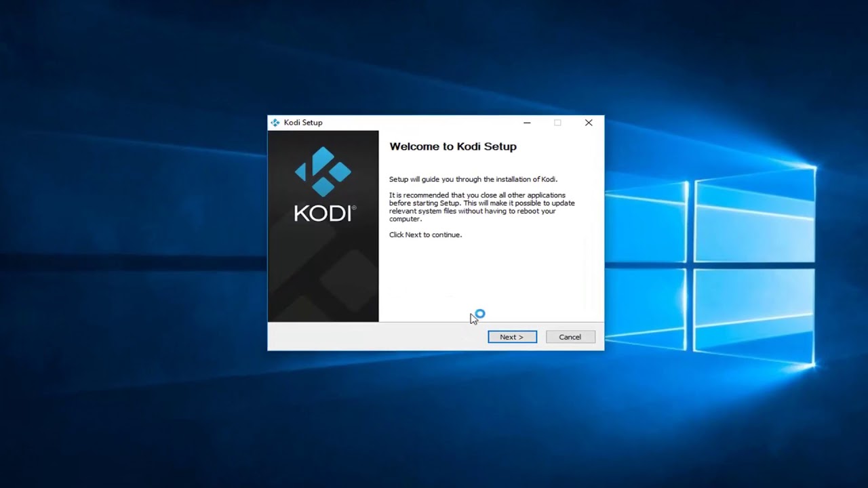Minimize the Kodi Setup window

point(527,123)
